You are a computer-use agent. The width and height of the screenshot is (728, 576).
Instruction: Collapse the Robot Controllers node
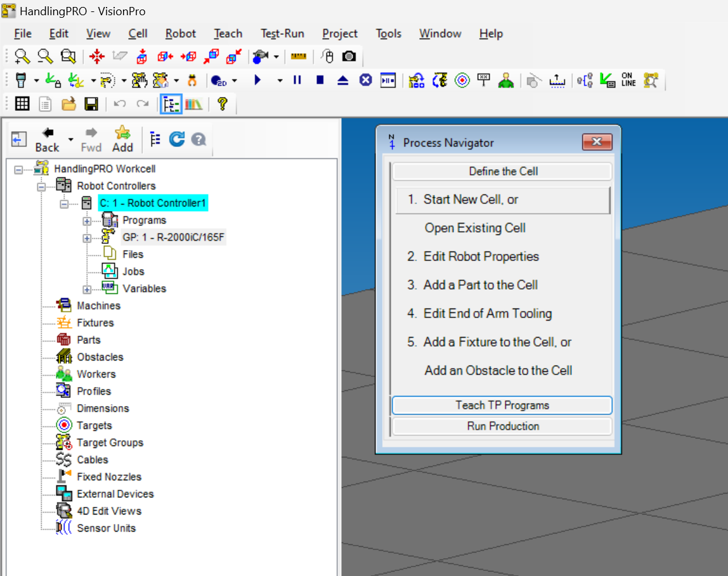click(x=41, y=187)
